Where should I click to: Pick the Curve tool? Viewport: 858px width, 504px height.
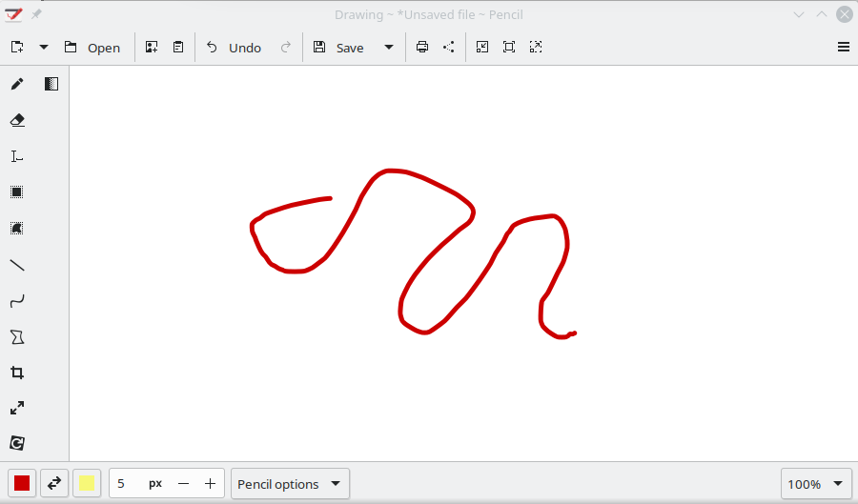tap(17, 301)
